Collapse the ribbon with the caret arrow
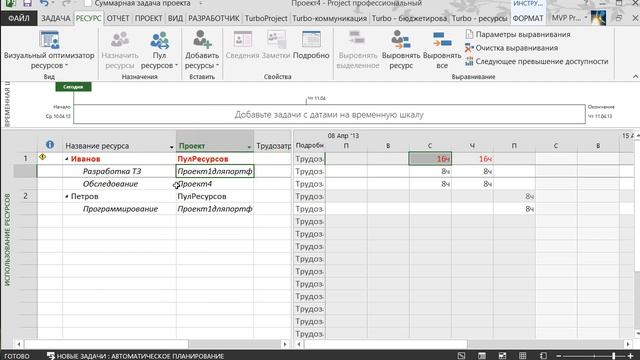Viewport: 640px width, 360px height. pyautogui.click(x=635, y=76)
